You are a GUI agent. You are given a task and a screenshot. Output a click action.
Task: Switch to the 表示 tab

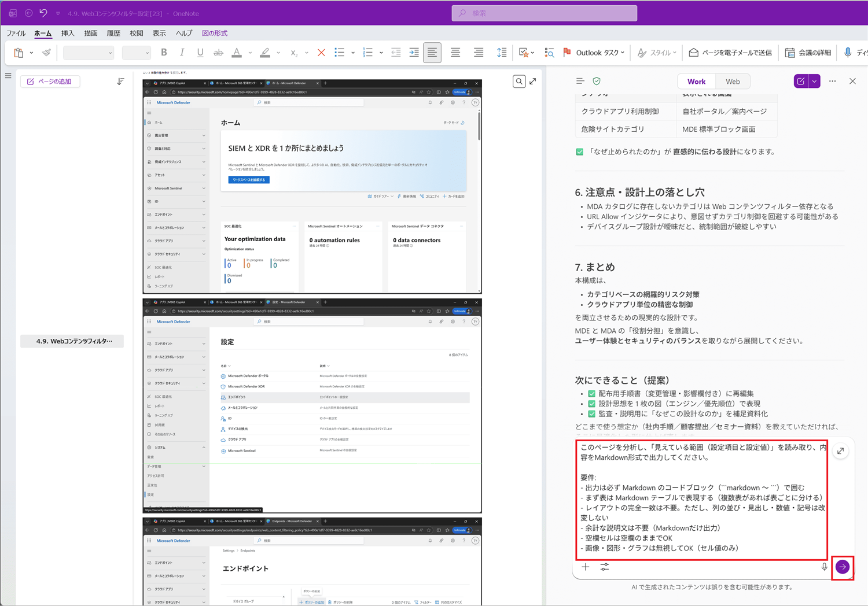coord(159,34)
